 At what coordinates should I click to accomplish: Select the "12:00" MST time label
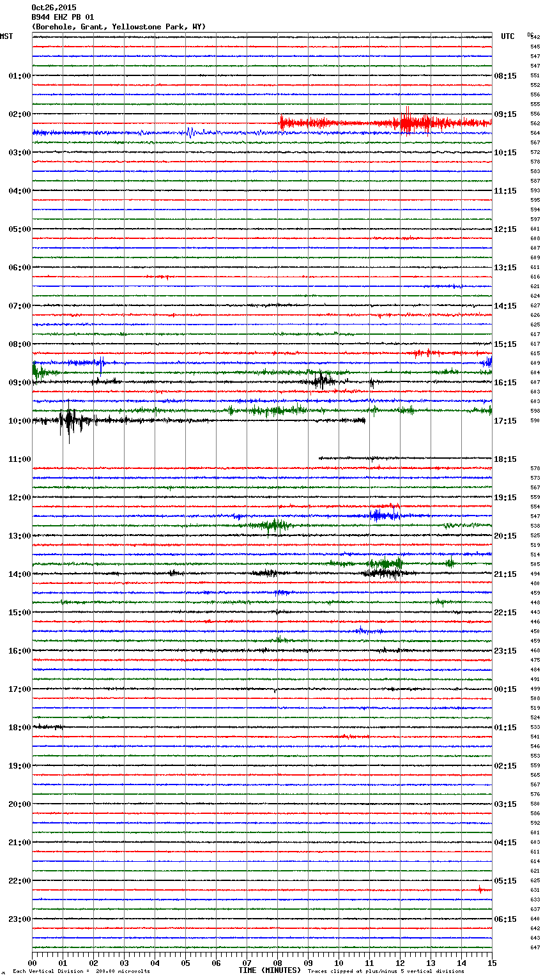(x=20, y=498)
